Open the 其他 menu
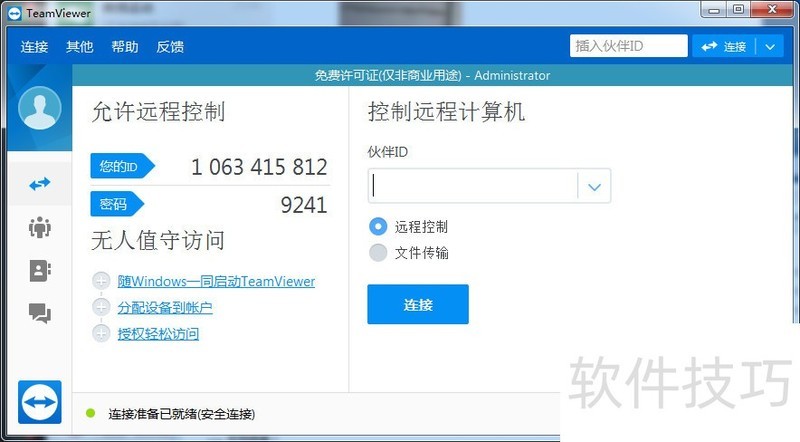The image size is (800, 442). coord(80,47)
